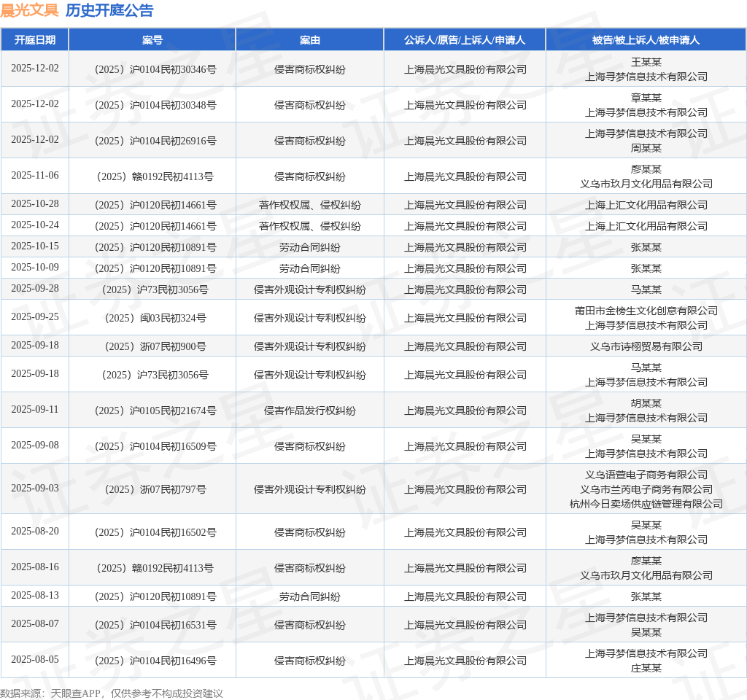The height and width of the screenshot is (700, 747).
Task: Click the date 2025-09-08
Action: tap(35, 446)
